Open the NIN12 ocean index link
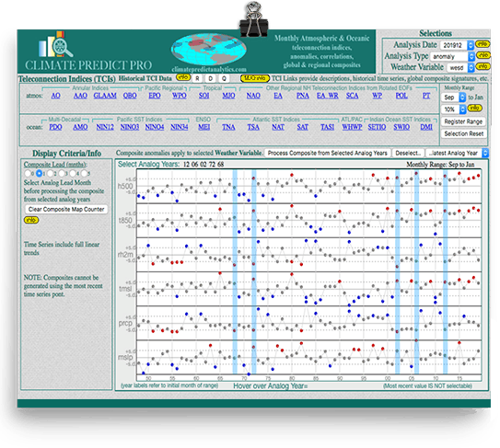Screen dimensions: 500x448 click(x=105, y=127)
